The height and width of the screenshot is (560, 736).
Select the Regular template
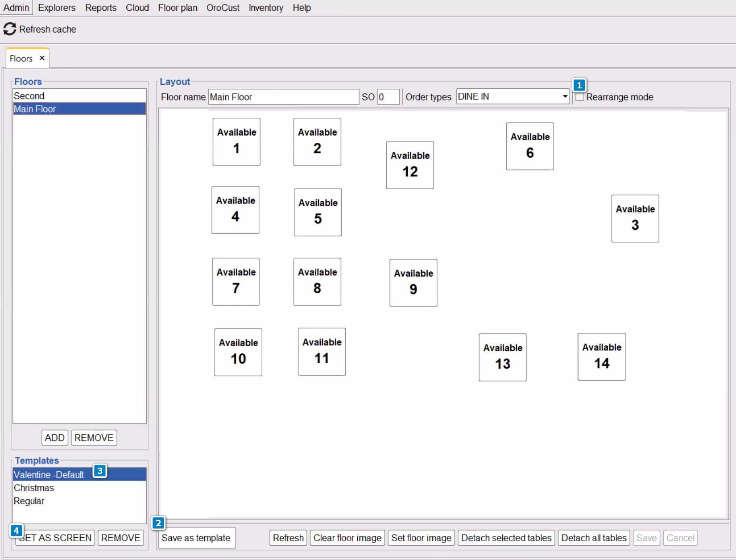pos(79,501)
